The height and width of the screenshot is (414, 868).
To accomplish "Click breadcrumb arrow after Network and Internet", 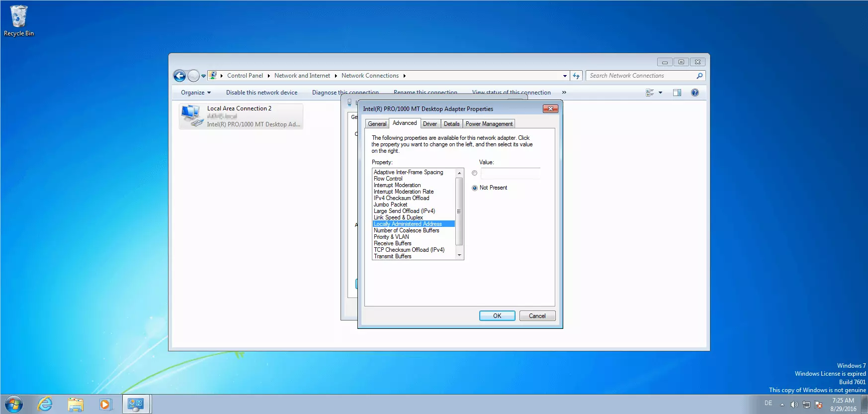I will [x=336, y=76].
